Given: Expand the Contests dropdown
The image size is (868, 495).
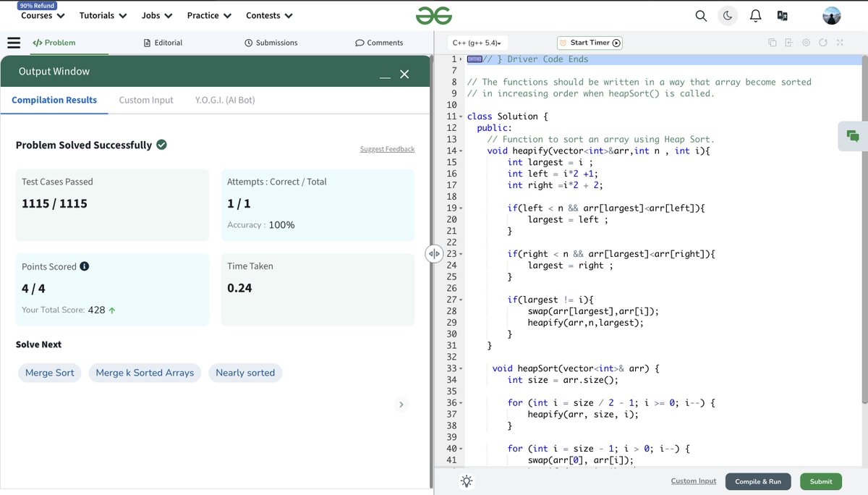Looking at the screenshot, I should click(269, 15).
